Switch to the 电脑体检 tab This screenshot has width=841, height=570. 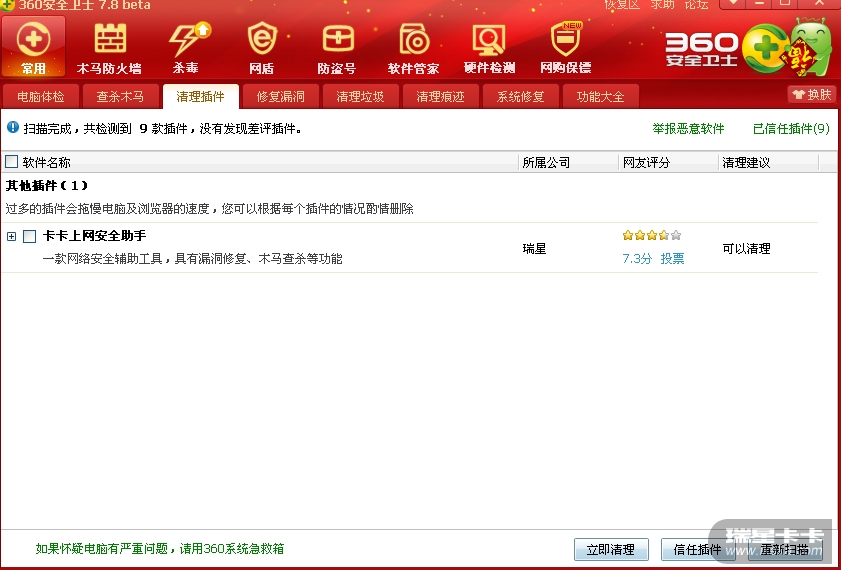click(x=41, y=97)
